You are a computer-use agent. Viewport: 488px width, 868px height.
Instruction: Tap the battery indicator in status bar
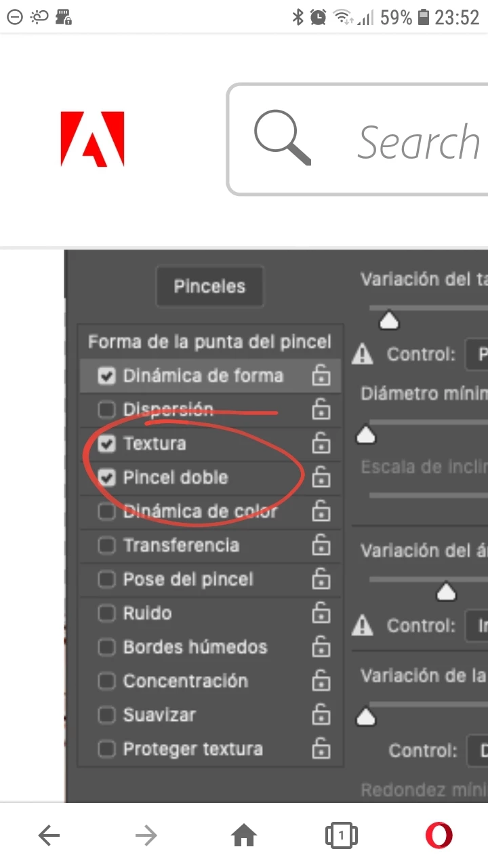pyautogui.click(x=424, y=17)
